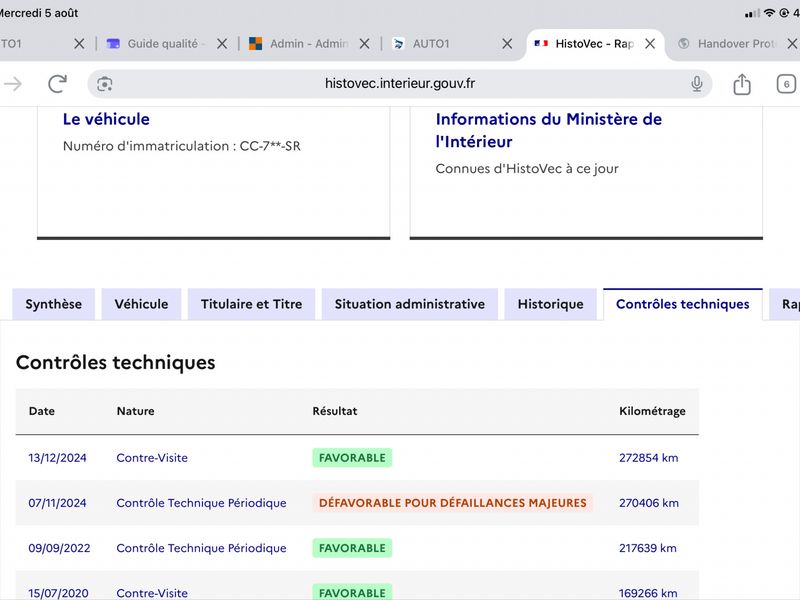Click Contre-Visite in the 13/12/2024 row

[152, 458]
